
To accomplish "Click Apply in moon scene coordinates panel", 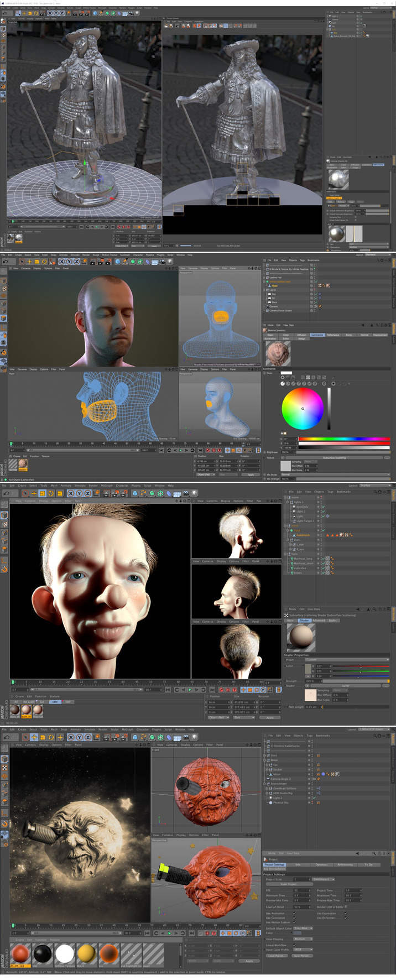I will point(249,961).
